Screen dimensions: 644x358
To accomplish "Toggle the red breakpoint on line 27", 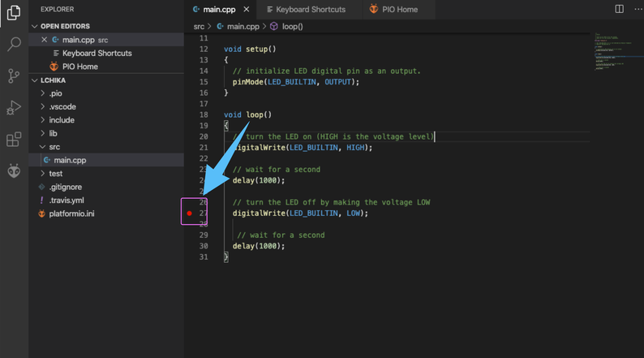I will tap(189, 214).
